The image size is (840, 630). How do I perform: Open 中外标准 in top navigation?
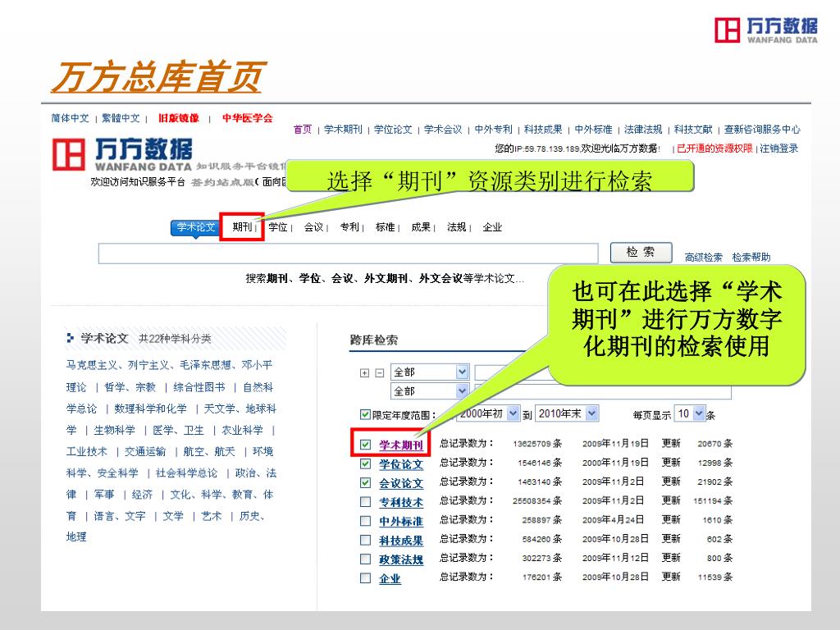point(593,129)
